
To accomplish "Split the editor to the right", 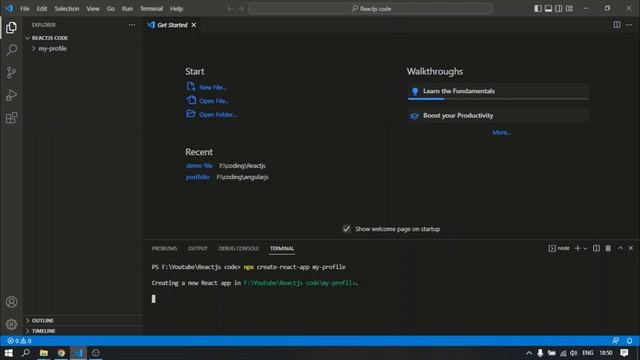I will [x=617, y=25].
